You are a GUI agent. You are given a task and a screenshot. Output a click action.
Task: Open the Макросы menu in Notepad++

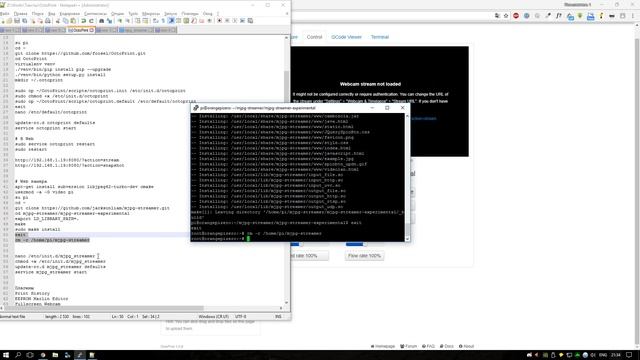coord(151,14)
